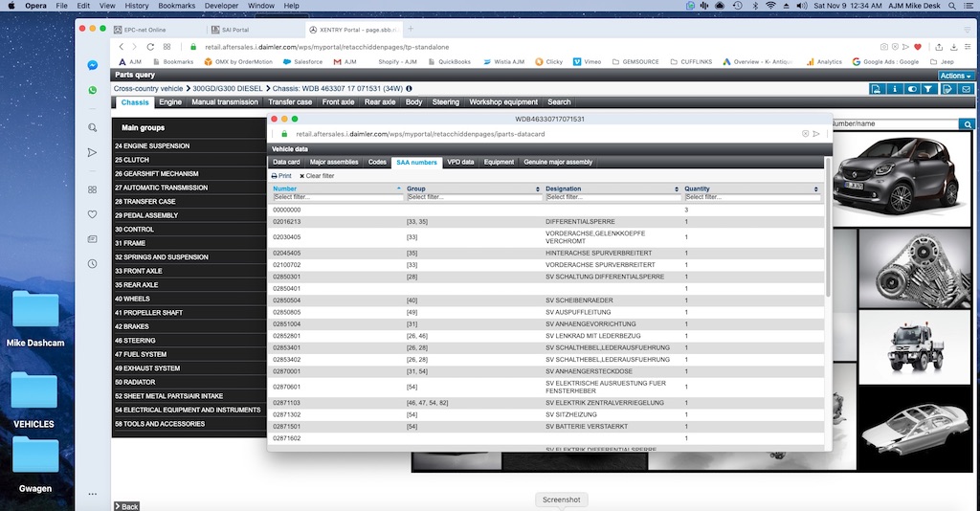Click the chassis info icon
This screenshot has height=511, width=980.
[409, 88]
